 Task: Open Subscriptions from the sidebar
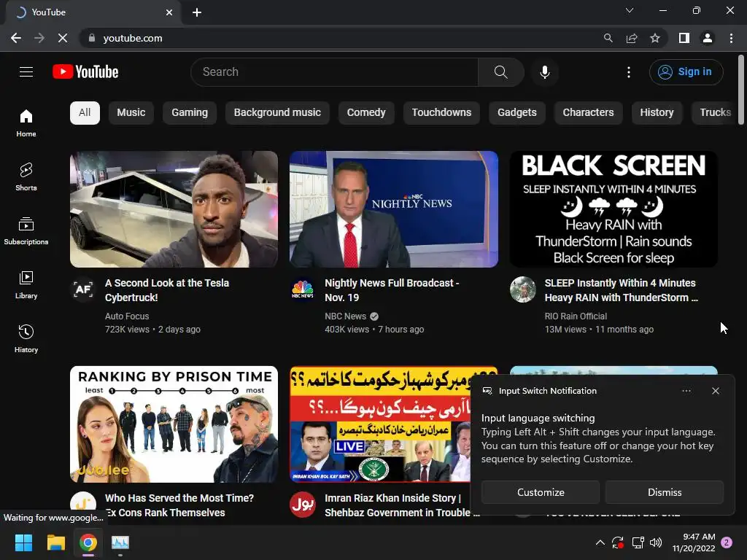tap(26, 231)
